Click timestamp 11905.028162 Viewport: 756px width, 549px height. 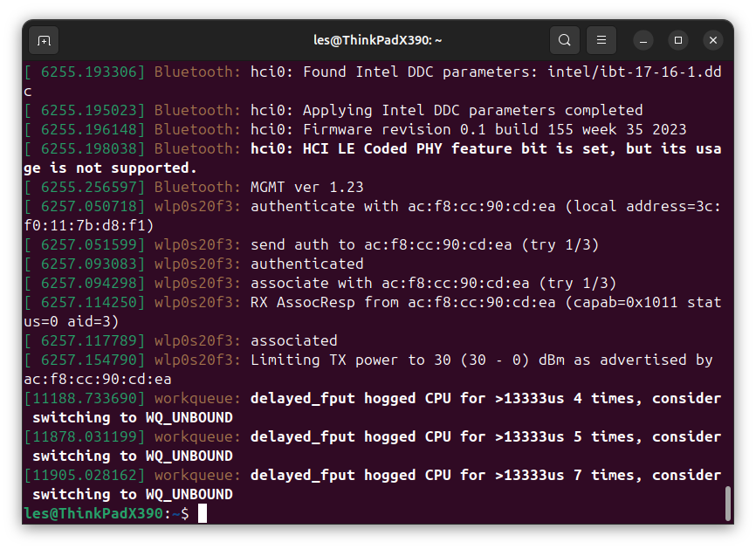click(85, 476)
